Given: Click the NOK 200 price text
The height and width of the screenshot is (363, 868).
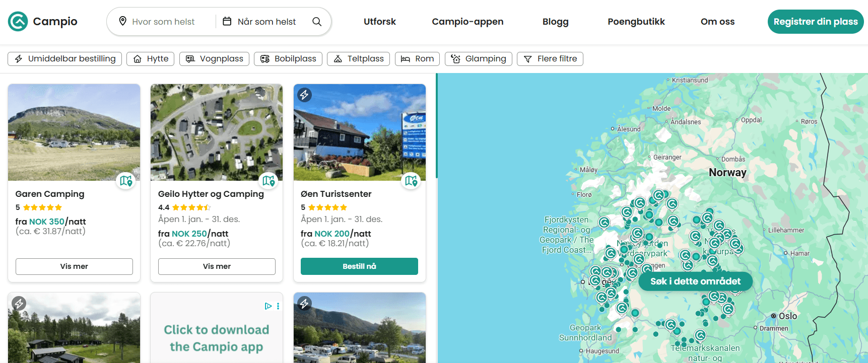Looking at the screenshot, I should tap(332, 234).
